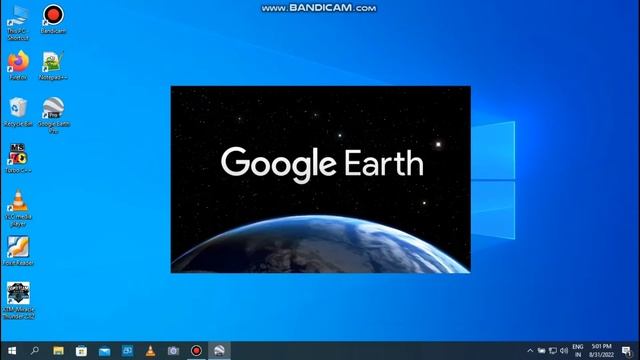640x360 pixels.
Task: Open VLC from the taskbar
Action: [150, 351]
